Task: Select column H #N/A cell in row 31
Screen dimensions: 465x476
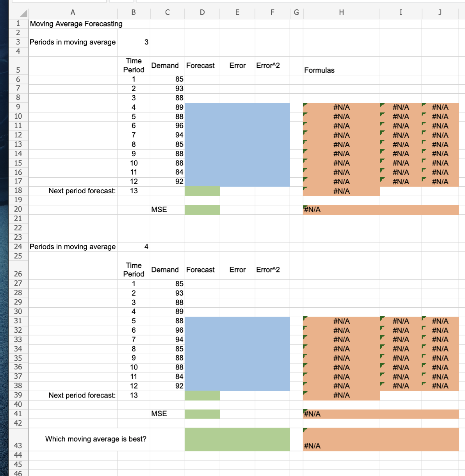Action: click(342, 321)
